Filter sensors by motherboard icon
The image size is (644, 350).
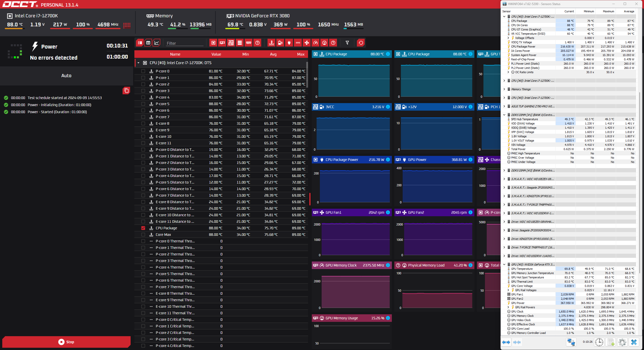[231, 43]
